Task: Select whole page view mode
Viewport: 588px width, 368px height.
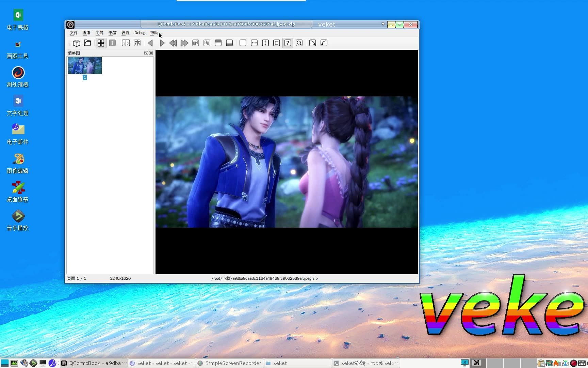Action: click(277, 43)
